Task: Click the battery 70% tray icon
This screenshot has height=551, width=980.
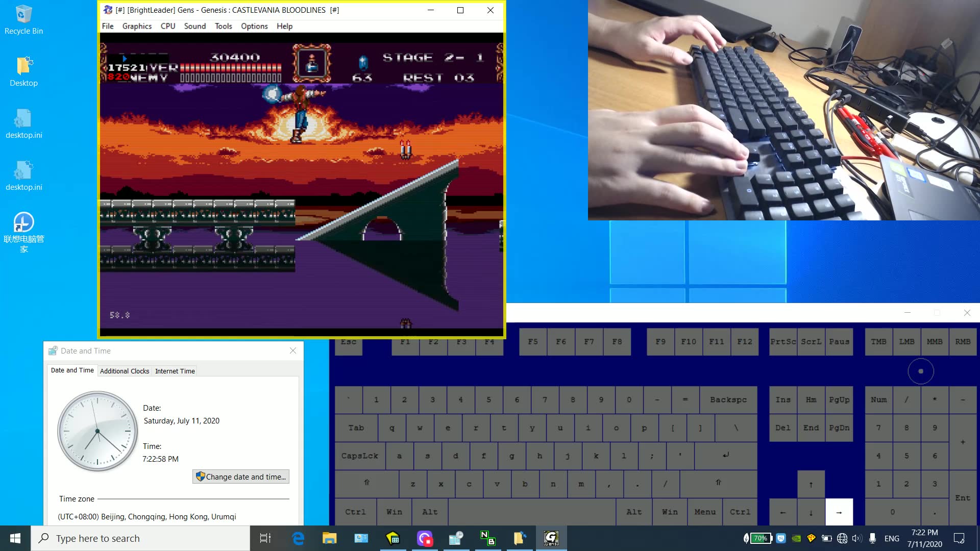Action: [x=761, y=538]
